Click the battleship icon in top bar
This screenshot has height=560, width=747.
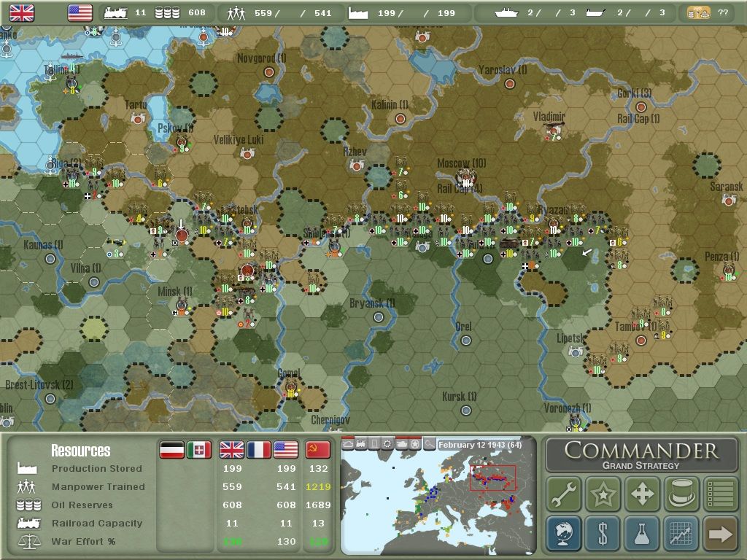(506, 13)
